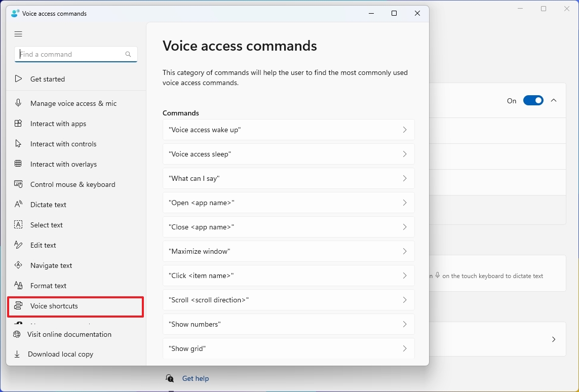Select the Interact with controls cursor icon
Screen dimensions: 579x392
pos(18,143)
